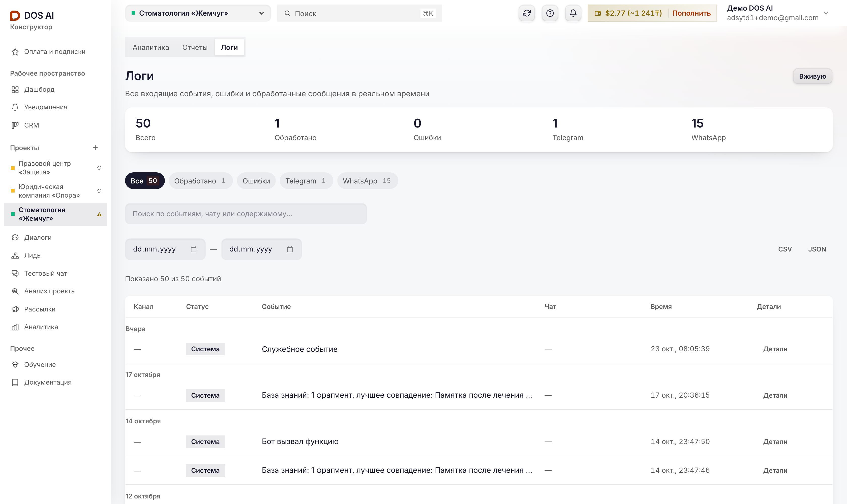Click warning icon on Стоматология «Жемчуг» project
The image size is (847, 504).
click(x=99, y=214)
